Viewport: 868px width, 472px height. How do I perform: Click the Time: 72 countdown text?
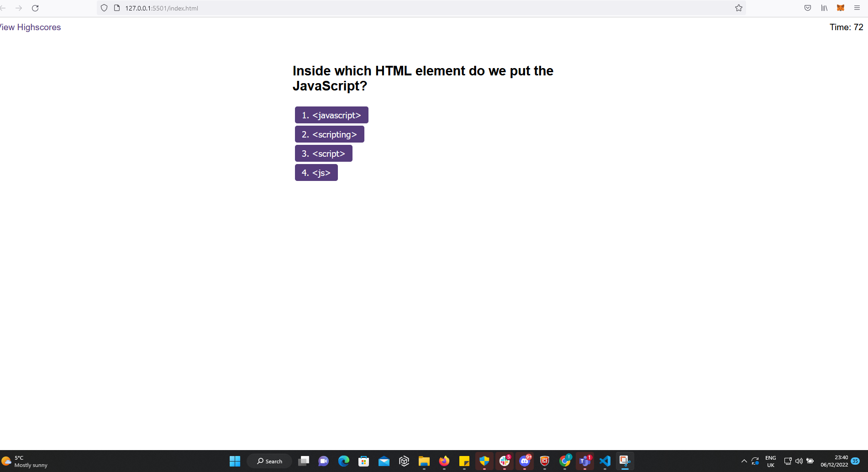(x=846, y=27)
